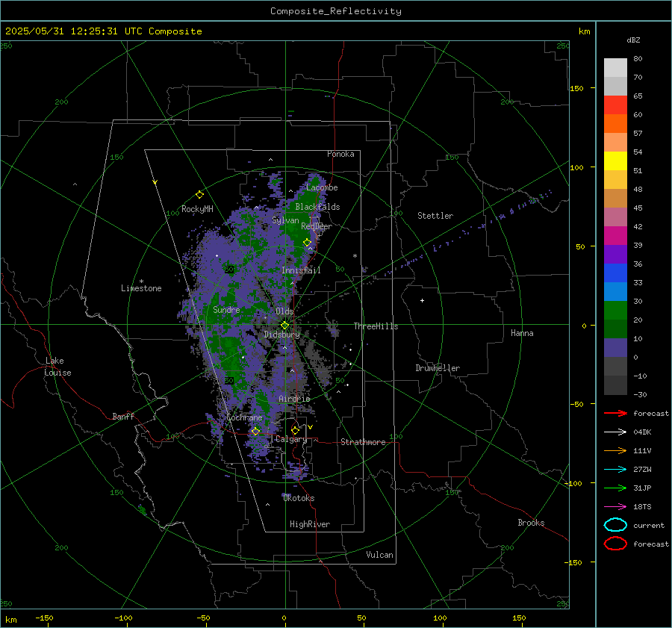
Task: Click the -150 value on bottom axis
Action: [x=44, y=618]
